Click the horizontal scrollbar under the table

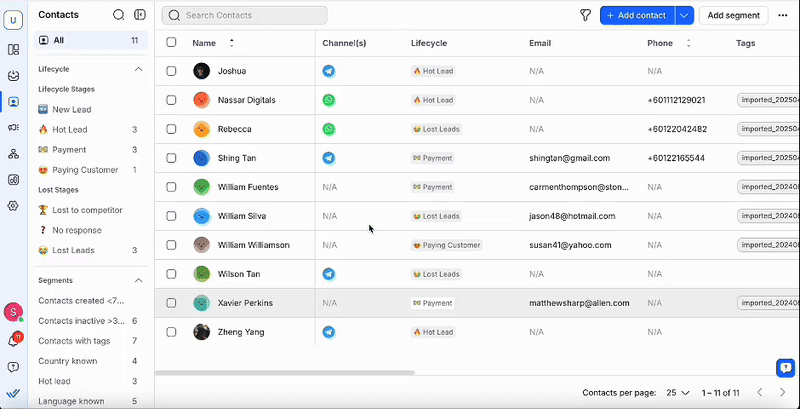(285, 373)
